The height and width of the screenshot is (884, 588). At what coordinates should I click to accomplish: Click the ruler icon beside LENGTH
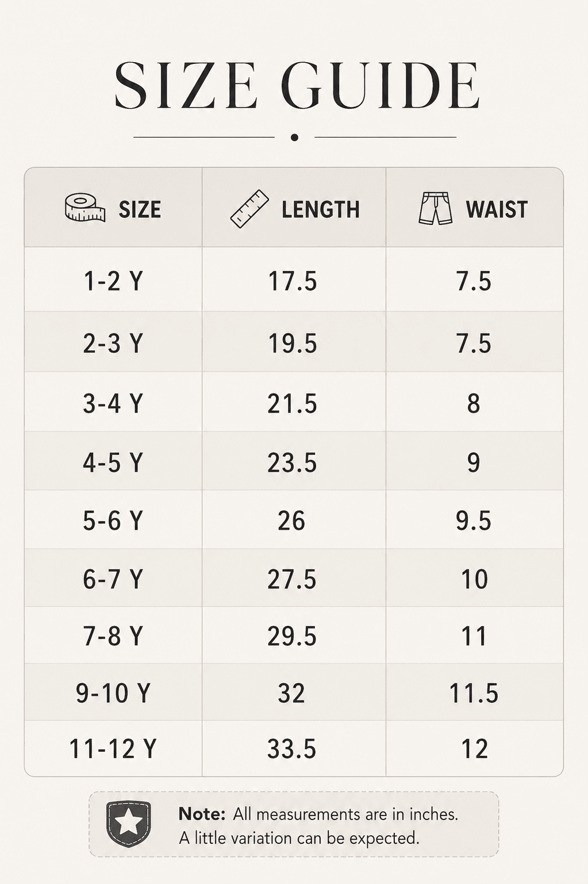click(x=249, y=209)
